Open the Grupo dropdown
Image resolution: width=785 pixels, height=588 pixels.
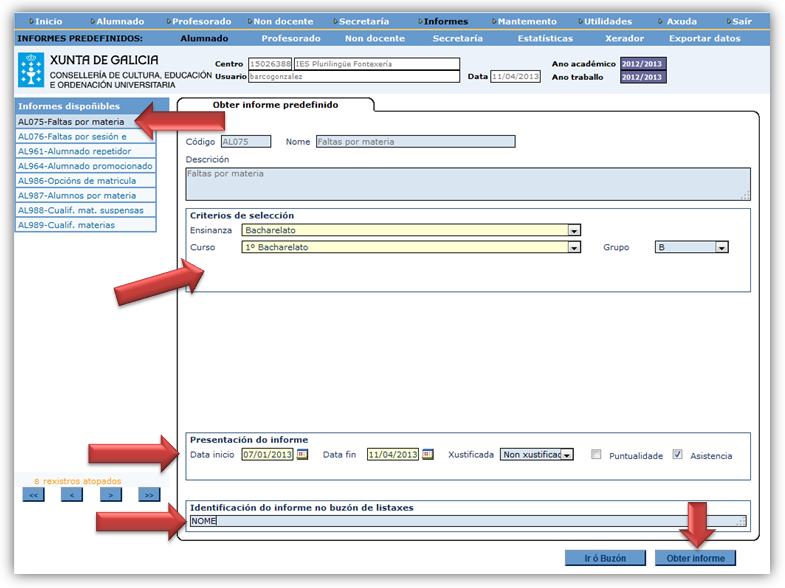pos(721,247)
